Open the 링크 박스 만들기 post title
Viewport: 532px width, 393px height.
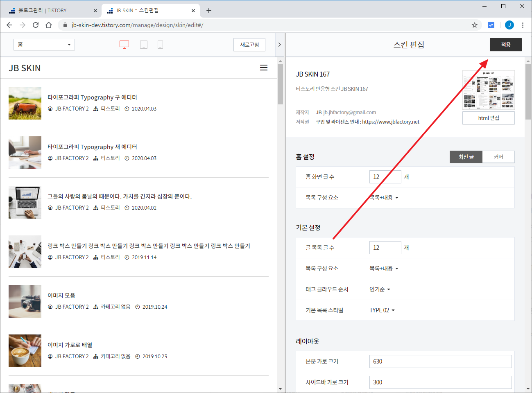(x=149, y=246)
